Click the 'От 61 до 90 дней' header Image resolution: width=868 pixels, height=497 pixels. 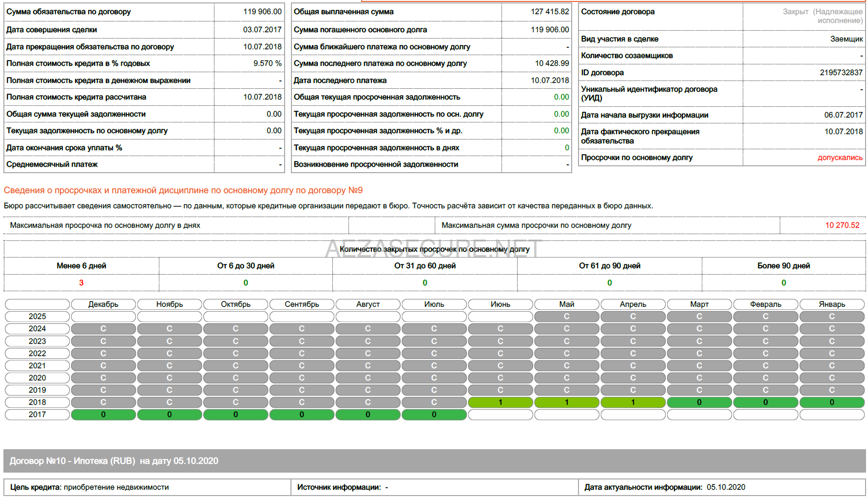[609, 266]
